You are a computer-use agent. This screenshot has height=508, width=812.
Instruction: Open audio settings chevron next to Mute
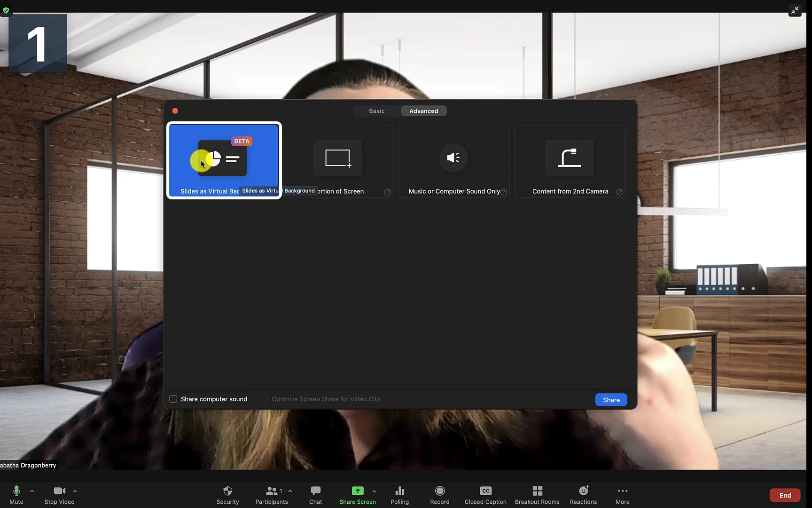pos(31,490)
